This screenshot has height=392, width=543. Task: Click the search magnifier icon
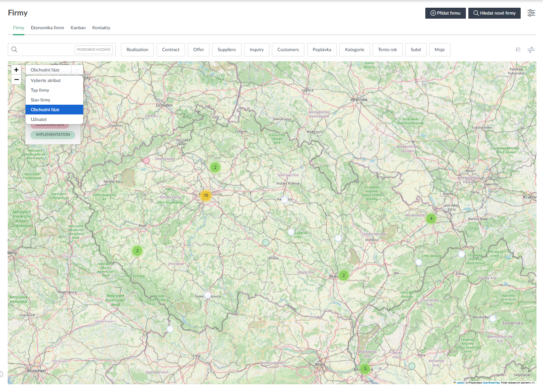14,50
